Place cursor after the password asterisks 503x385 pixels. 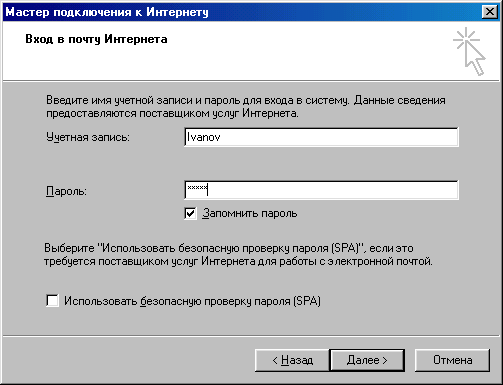click(x=209, y=190)
